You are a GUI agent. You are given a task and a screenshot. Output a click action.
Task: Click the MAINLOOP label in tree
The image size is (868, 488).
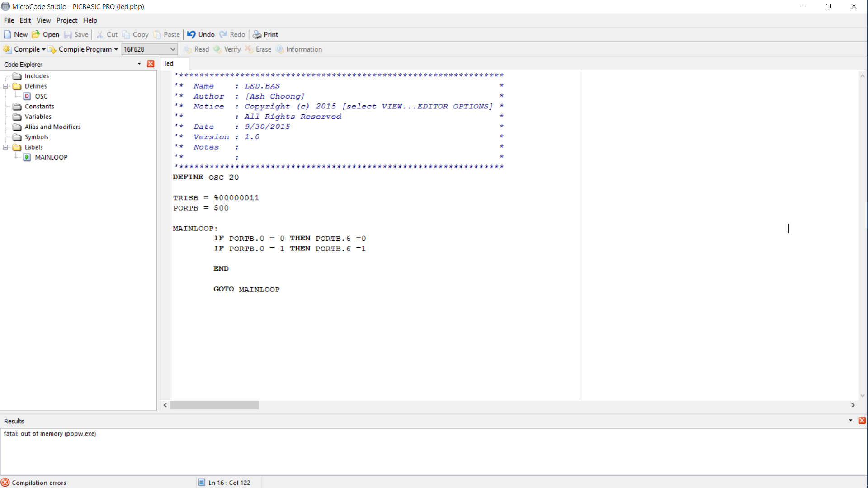(x=51, y=157)
